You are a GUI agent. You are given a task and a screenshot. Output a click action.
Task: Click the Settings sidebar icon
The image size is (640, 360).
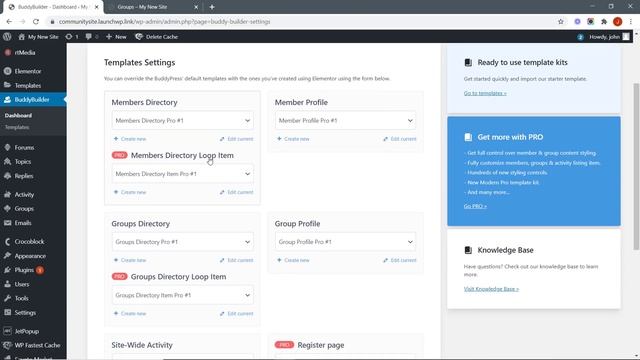(x=7, y=313)
